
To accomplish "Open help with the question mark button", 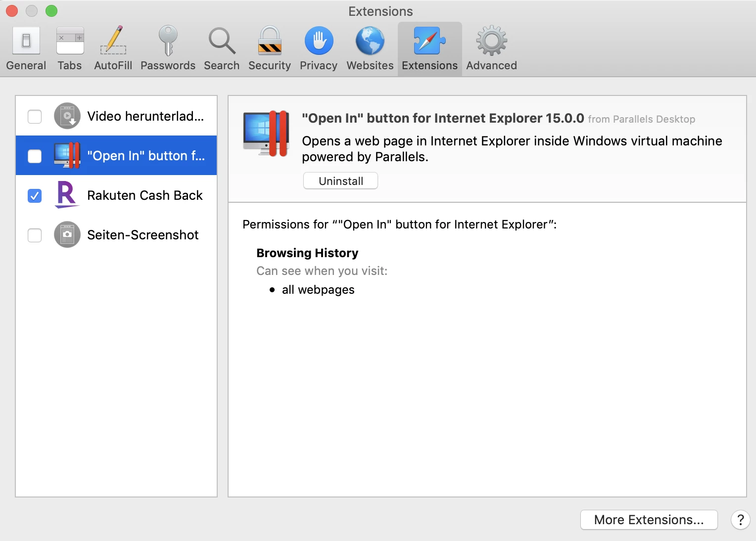I will 741,520.
